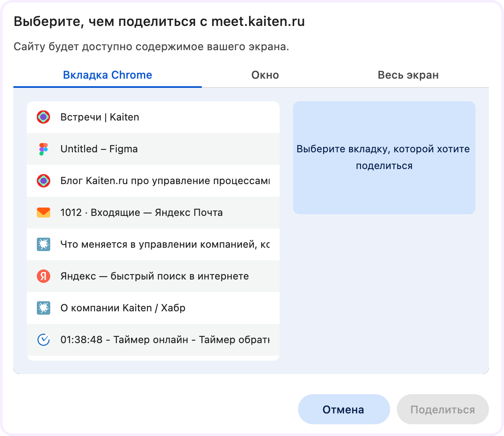Select Яндекс — быстрый поиск в интернете
The height and width of the screenshot is (436, 504).
click(153, 276)
